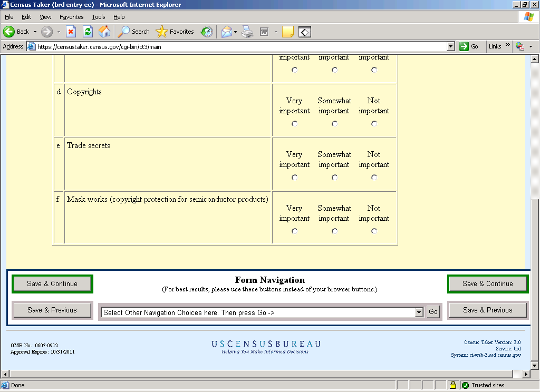Print the page using the printer icon
Image resolution: width=540 pixels, height=392 pixels.
(247, 32)
